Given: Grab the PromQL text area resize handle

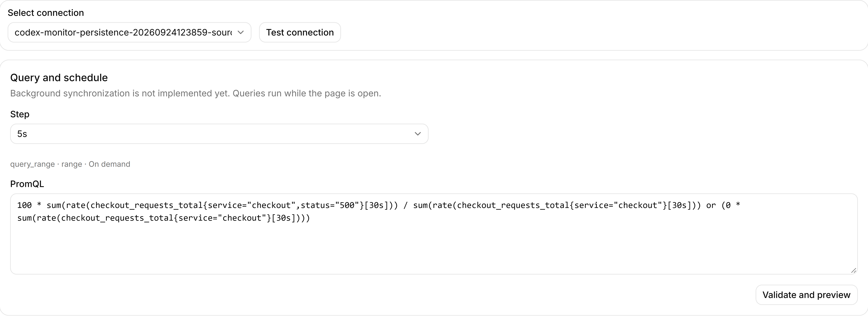Looking at the screenshot, I should [x=853, y=270].
